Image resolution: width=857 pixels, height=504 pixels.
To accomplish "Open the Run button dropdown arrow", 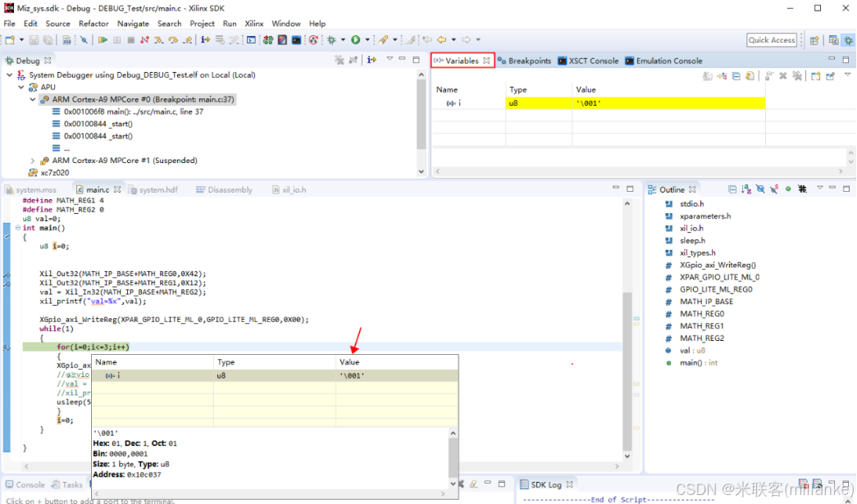I will [367, 39].
